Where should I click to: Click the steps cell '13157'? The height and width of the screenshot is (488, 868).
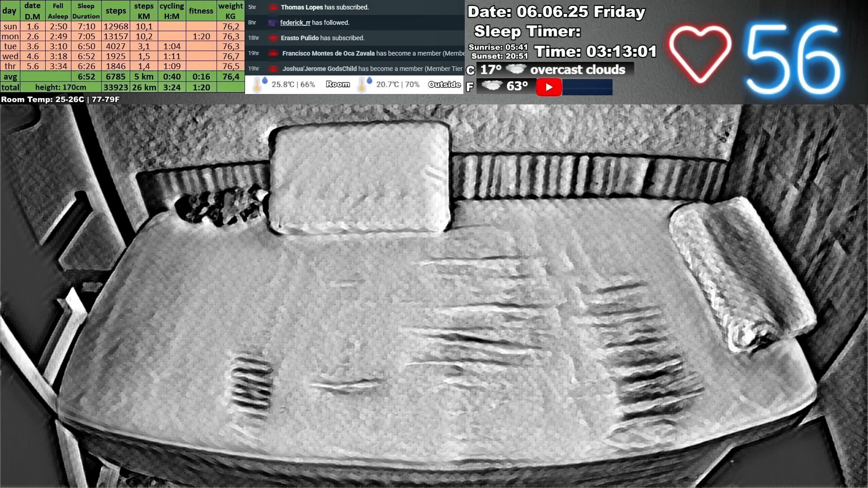tap(116, 36)
